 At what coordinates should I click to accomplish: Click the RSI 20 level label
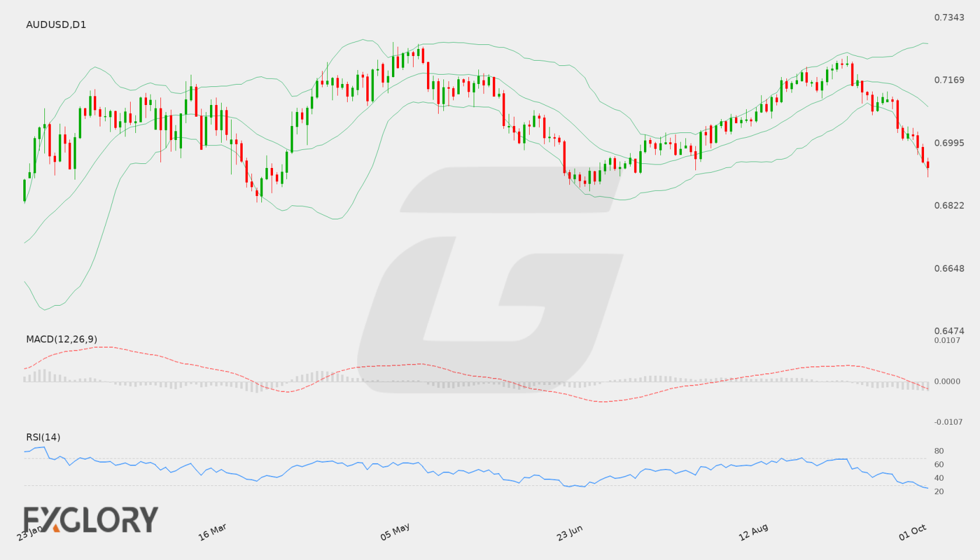(x=939, y=491)
